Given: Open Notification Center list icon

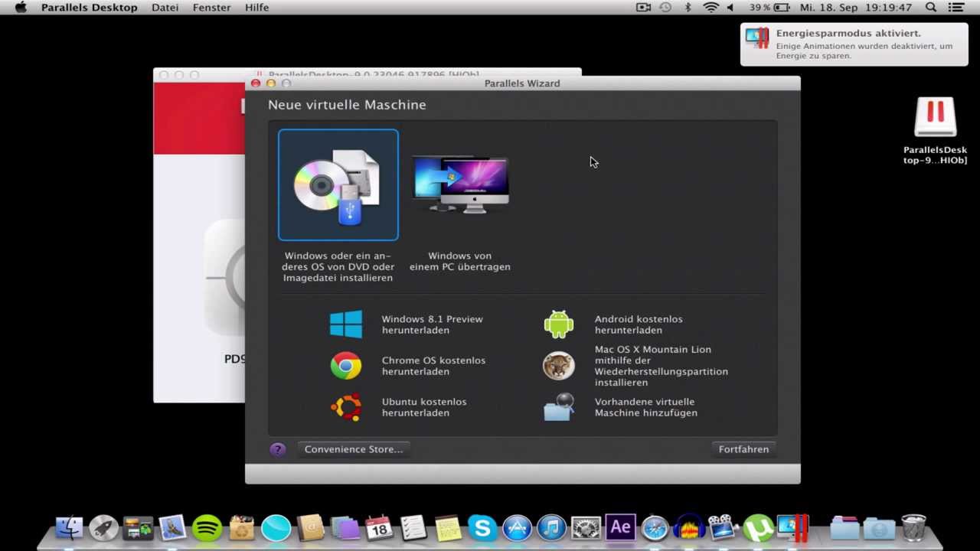Looking at the screenshot, I should coord(957,8).
